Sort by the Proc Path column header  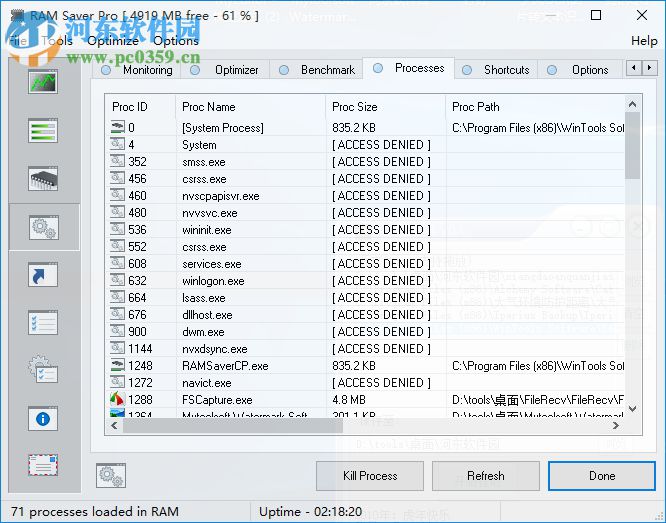(x=535, y=107)
